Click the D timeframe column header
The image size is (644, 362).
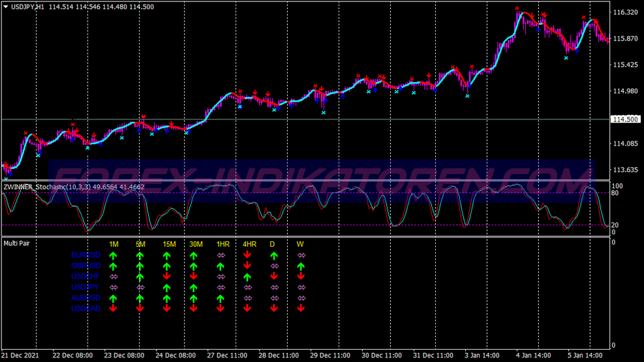pos(272,244)
